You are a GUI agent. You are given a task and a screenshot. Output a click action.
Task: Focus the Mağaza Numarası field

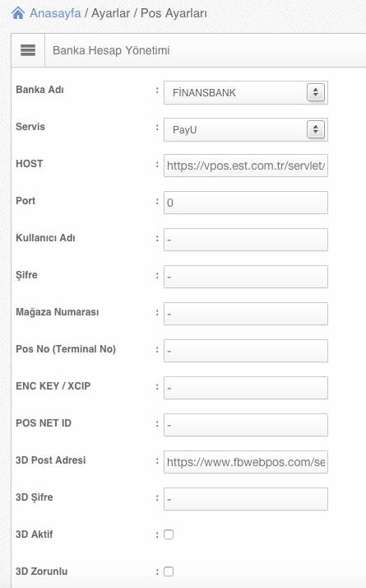coord(246,314)
